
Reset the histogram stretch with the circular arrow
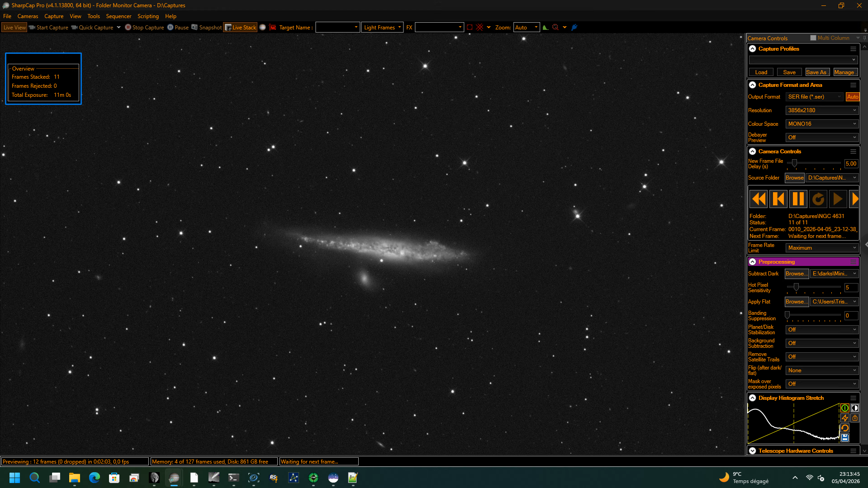point(844,428)
